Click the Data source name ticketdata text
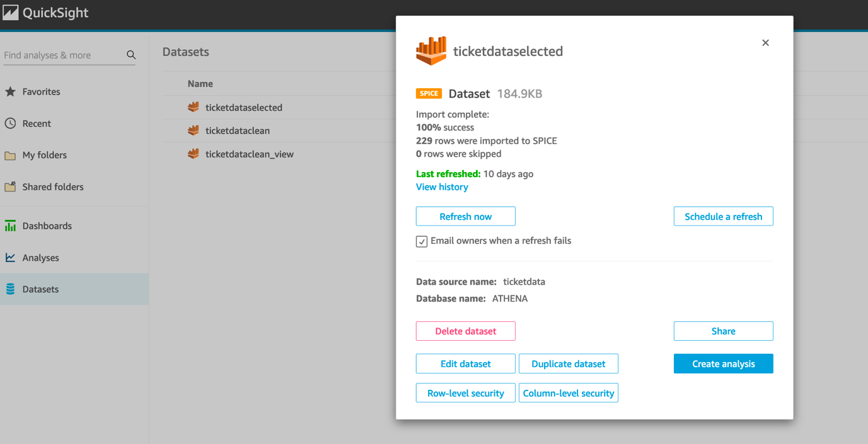The height and width of the screenshot is (444, 868). [480, 282]
